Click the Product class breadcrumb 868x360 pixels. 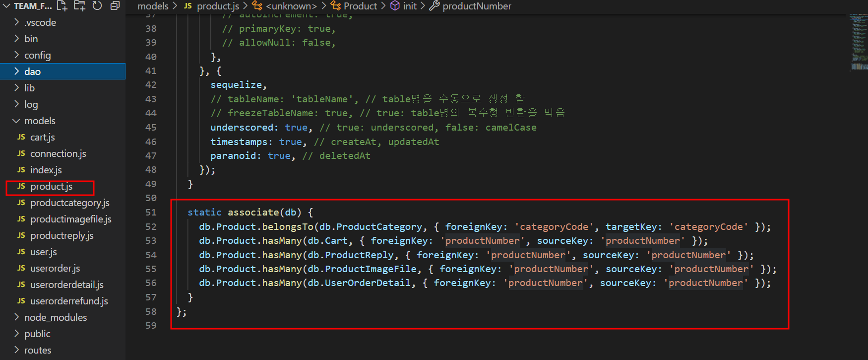(360, 6)
